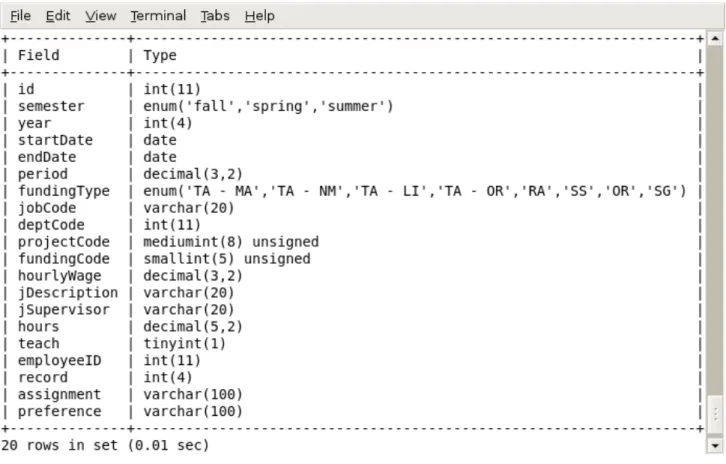The image size is (726, 464).
Task: Open the Edit menu
Action: coord(58,16)
